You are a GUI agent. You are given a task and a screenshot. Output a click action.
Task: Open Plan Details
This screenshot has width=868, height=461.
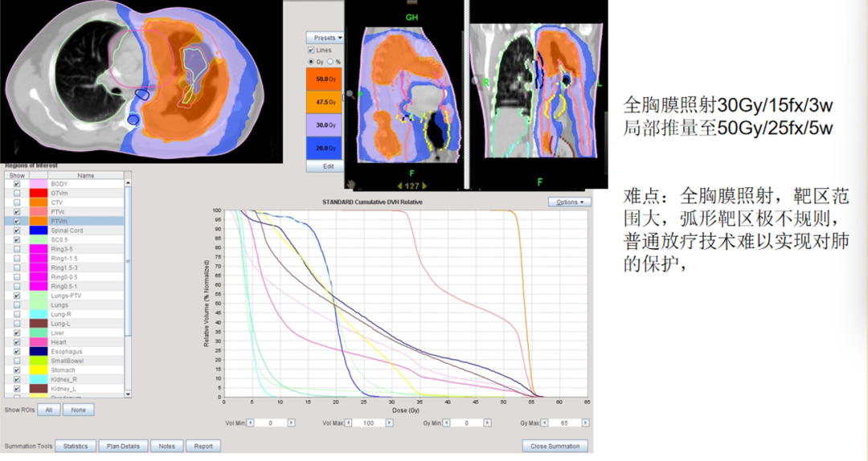click(x=124, y=446)
